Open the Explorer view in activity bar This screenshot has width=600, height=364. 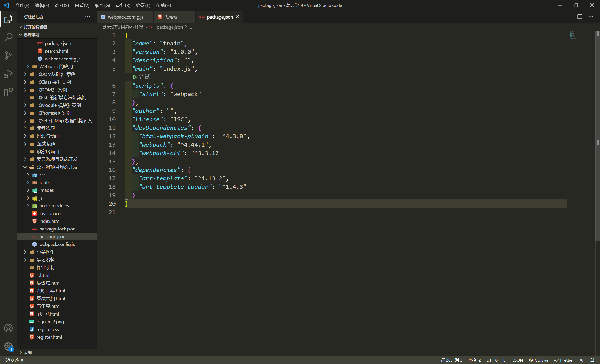8,19
